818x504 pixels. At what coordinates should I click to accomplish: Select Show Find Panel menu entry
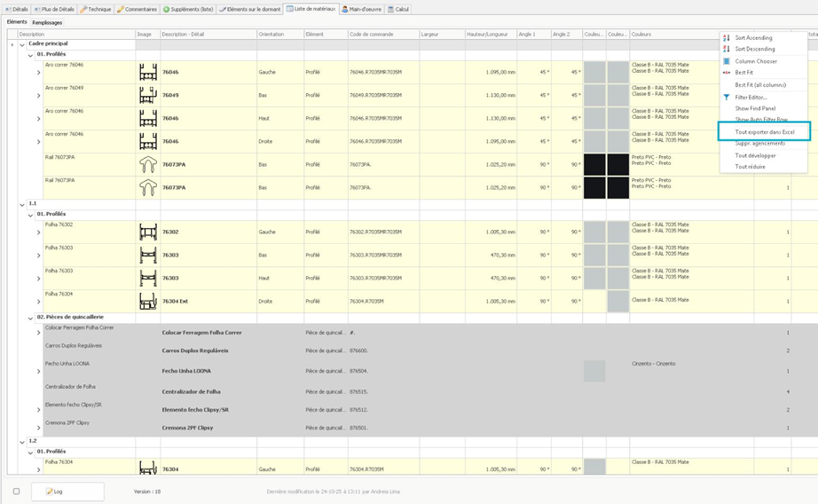[755, 108]
